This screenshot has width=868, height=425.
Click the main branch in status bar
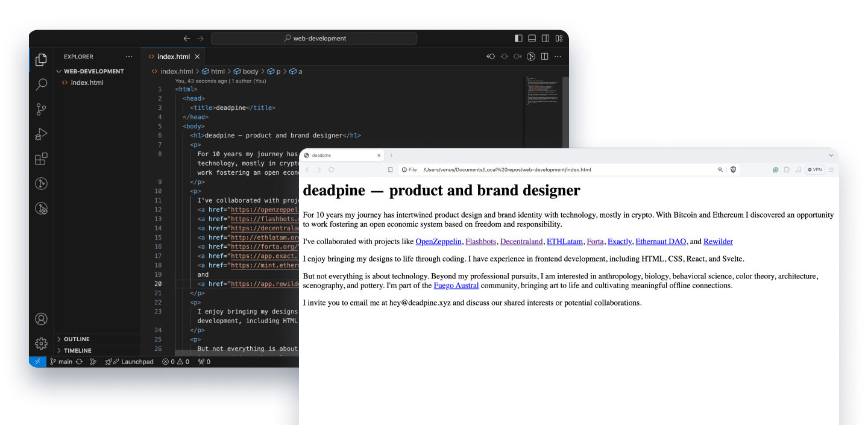click(66, 362)
